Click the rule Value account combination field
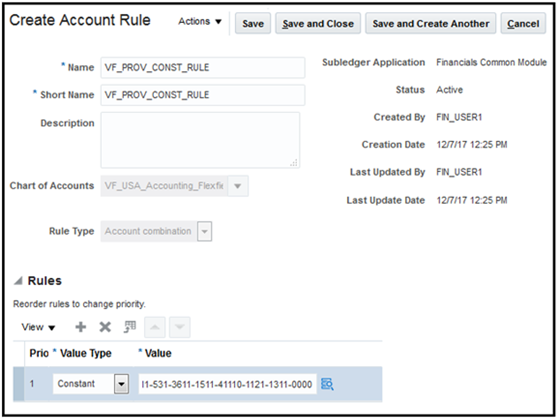 coord(227,384)
